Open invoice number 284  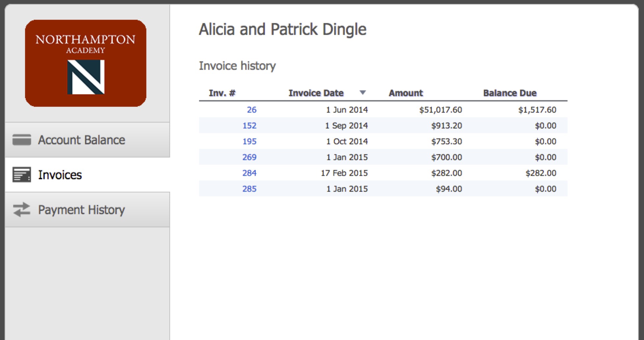tap(249, 173)
